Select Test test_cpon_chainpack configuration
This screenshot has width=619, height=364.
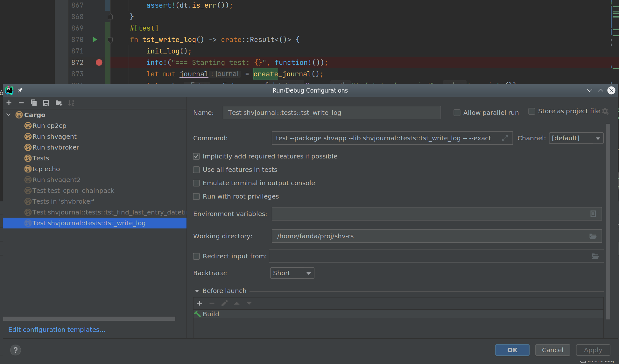pyautogui.click(x=73, y=191)
